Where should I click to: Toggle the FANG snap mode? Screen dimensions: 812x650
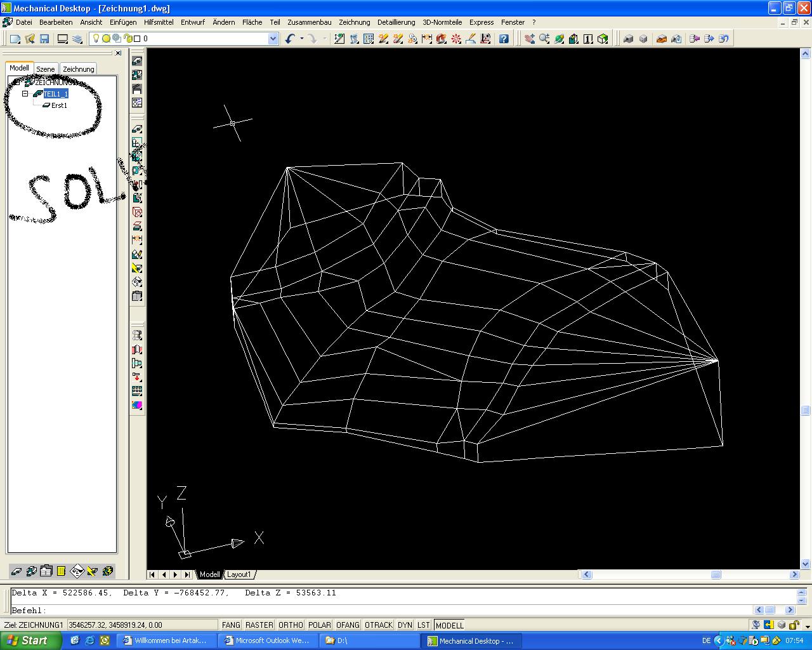pos(231,625)
